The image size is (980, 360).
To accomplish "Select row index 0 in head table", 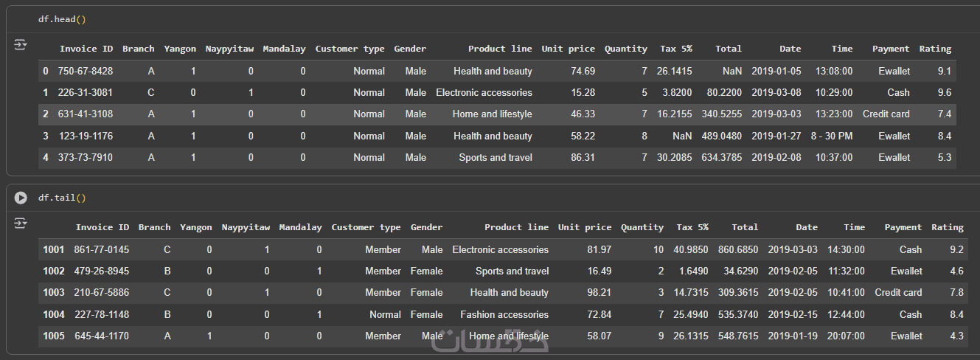I will pyautogui.click(x=46, y=71).
